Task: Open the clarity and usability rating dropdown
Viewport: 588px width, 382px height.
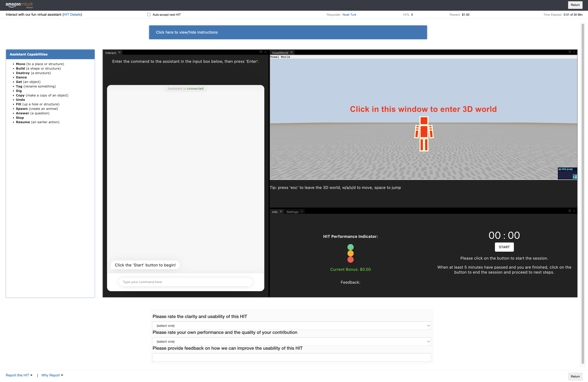Action: [292, 325]
